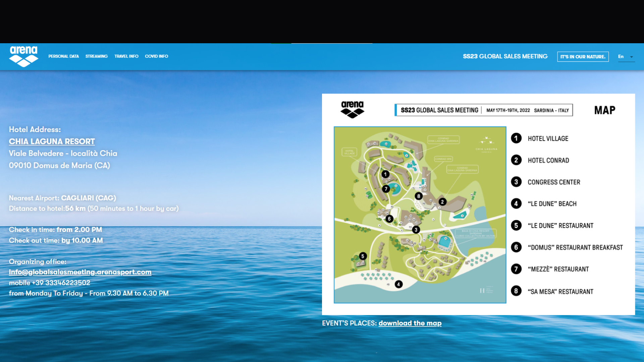Click the Distance to hotel: 56 km line
Screen dimensions: 644x362
point(94,208)
